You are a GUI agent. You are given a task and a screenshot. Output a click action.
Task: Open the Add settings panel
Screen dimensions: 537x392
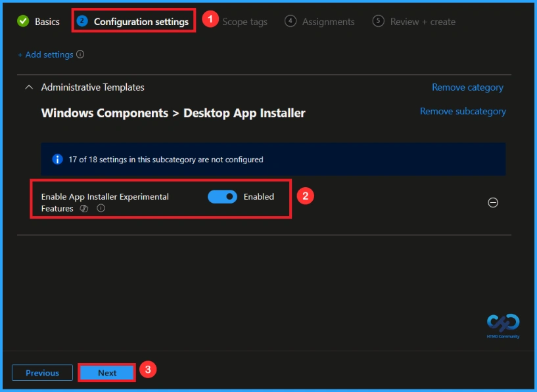(46, 54)
